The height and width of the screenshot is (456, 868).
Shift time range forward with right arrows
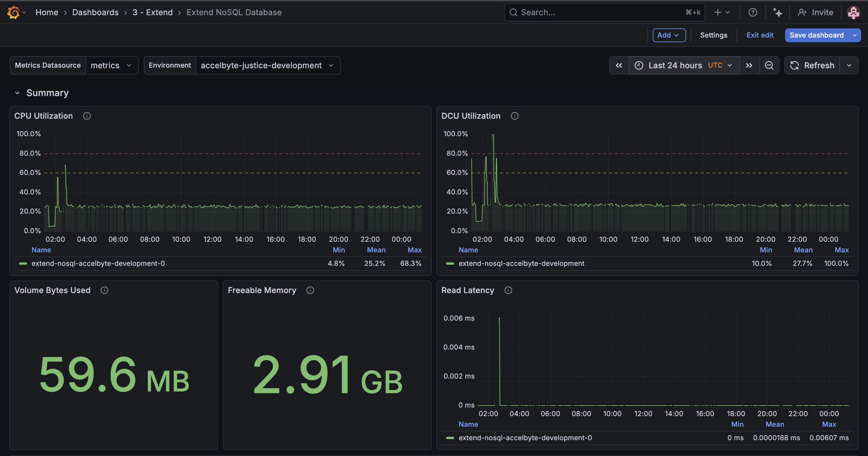tap(749, 65)
